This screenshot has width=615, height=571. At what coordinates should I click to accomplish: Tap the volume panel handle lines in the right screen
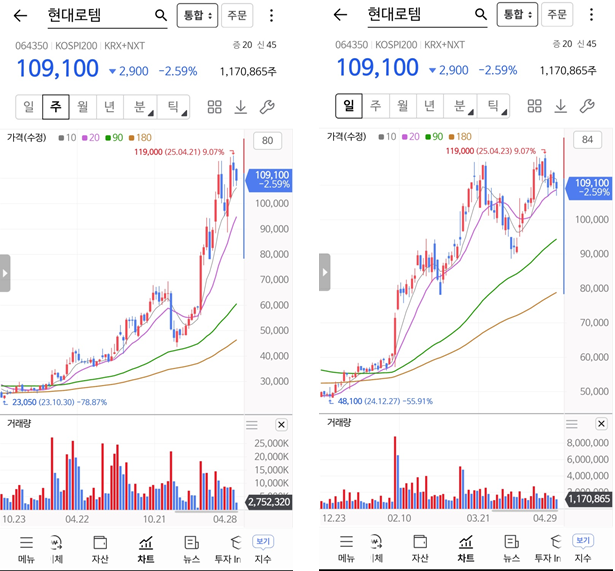click(572, 424)
